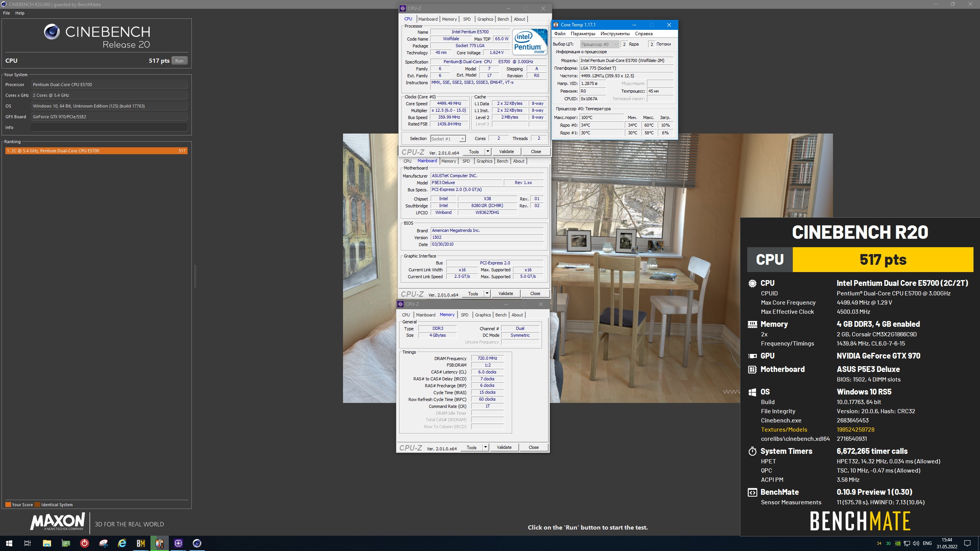
Task: Open the Snipping Tool taskbar icon
Action: 103,543
